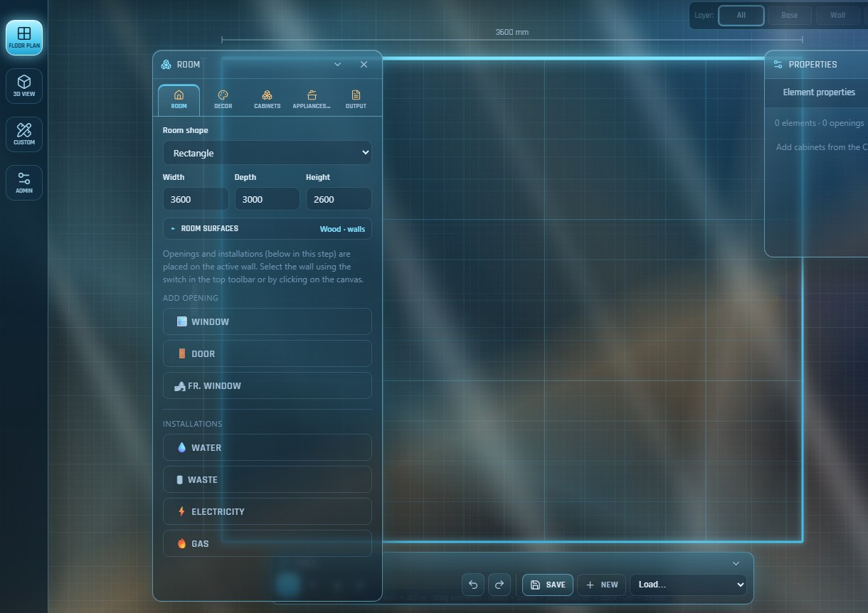Click the '0 elements · 0 openings' text
Screen dimensions: 868x613
point(820,123)
